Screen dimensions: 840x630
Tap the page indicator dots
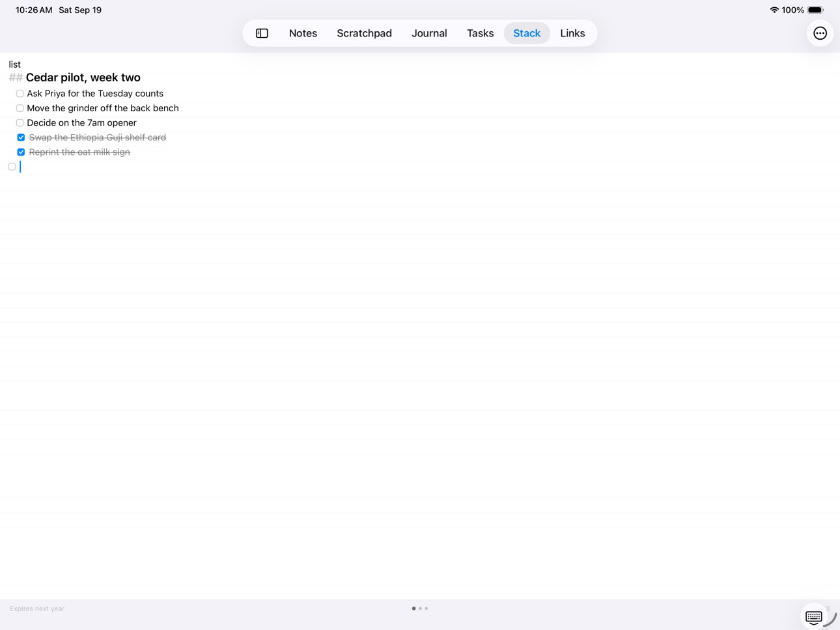pyautogui.click(x=420, y=609)
